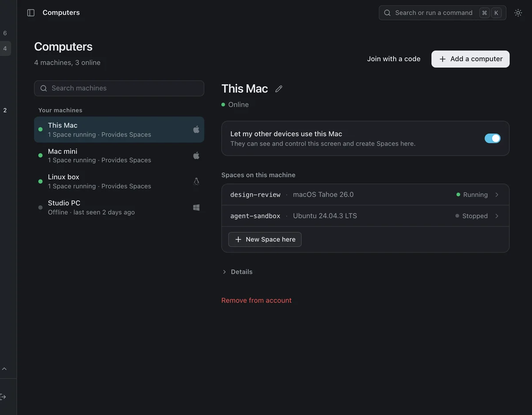Add a computer

tap(470, 59)
